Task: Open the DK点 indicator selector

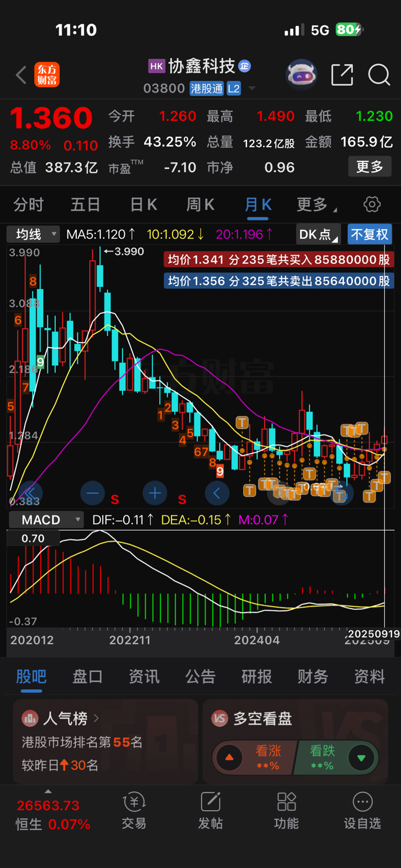Action: pos(319,234)
